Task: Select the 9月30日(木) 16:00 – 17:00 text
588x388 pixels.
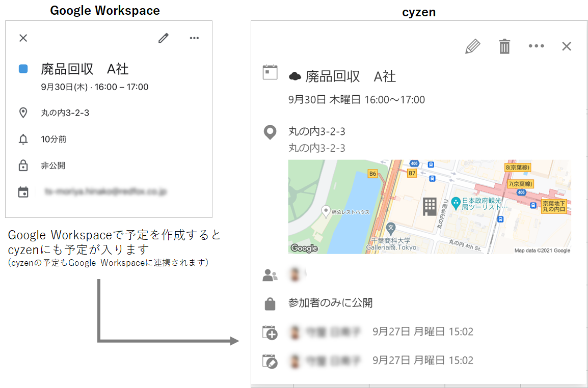Action: [95, 87]
